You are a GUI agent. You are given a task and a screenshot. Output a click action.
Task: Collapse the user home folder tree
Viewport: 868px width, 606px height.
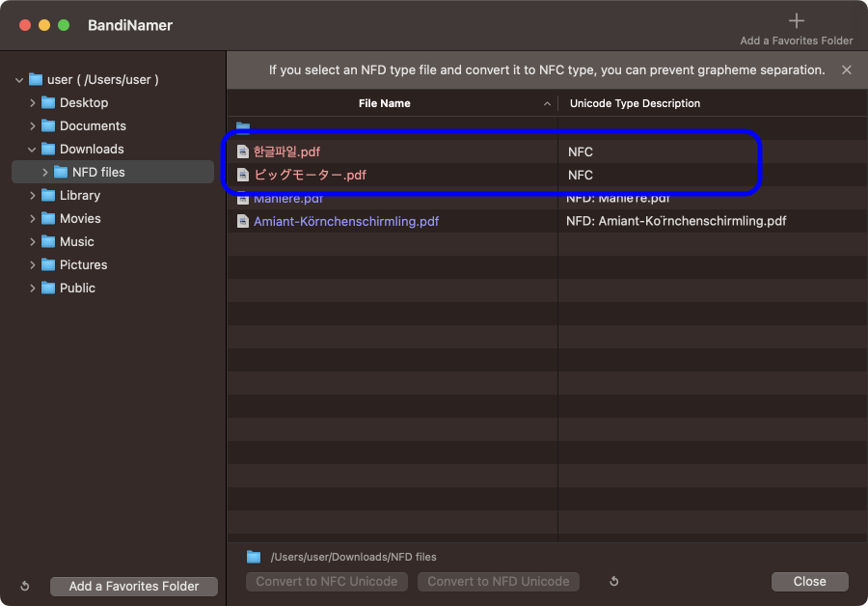click(19, 80)
